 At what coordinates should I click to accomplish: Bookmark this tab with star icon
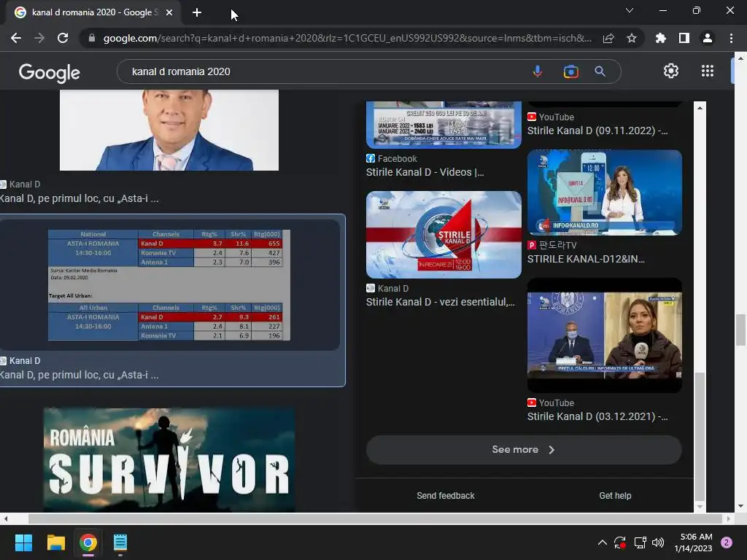[x=632, y=38]
